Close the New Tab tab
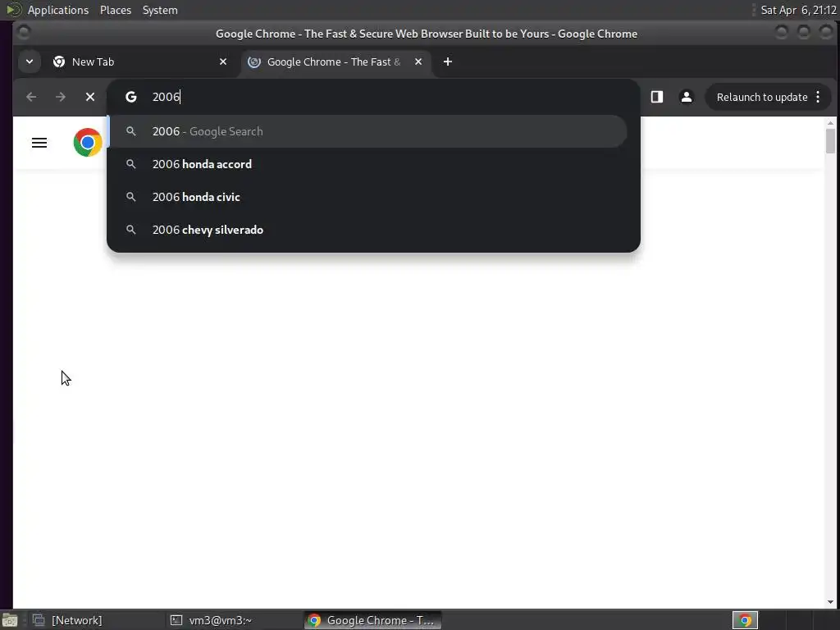 pyautogui.click(x=223, y=62)
